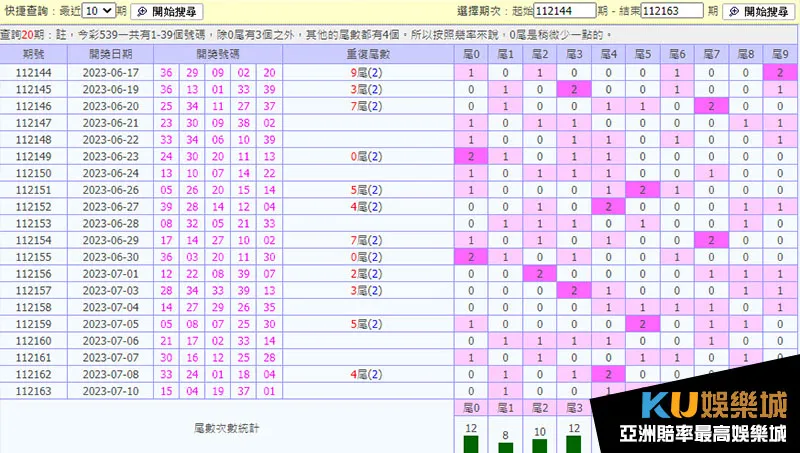800x453 pixels.
Task: Click number 16 in row 112161
Action: 192,357
